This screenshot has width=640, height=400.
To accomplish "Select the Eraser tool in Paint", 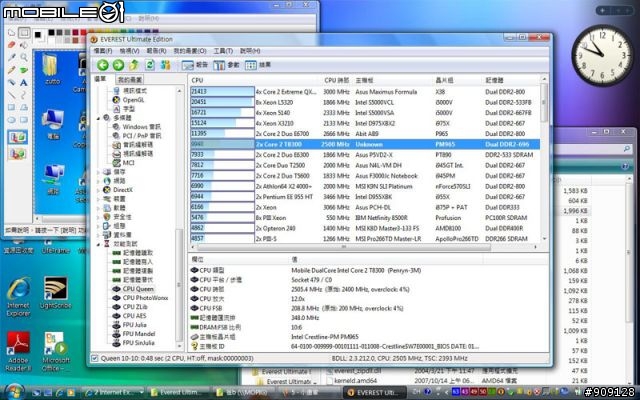I will (x=11, y=44).
